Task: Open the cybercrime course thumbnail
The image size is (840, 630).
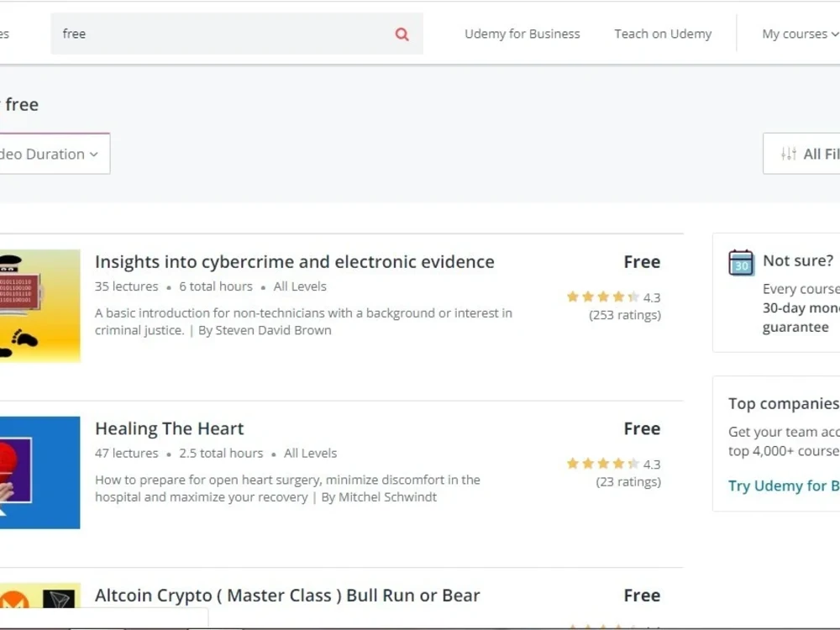Action: point(40,306)
